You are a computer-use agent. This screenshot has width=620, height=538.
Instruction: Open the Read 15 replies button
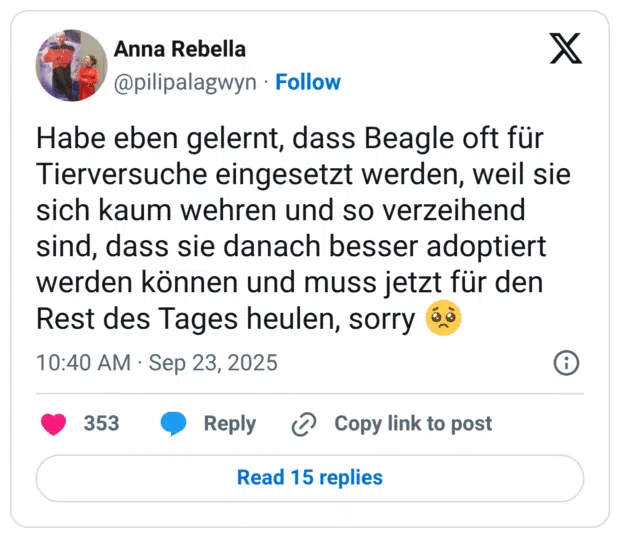[x=310, y=477]
